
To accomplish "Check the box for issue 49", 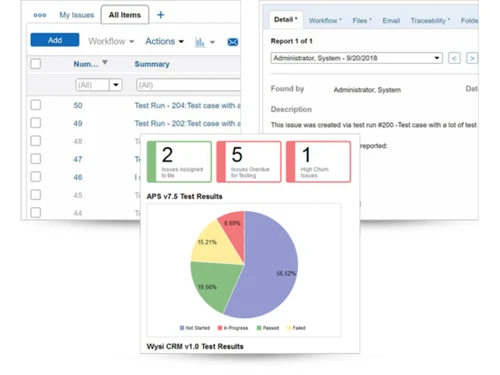I will [36, 123].
